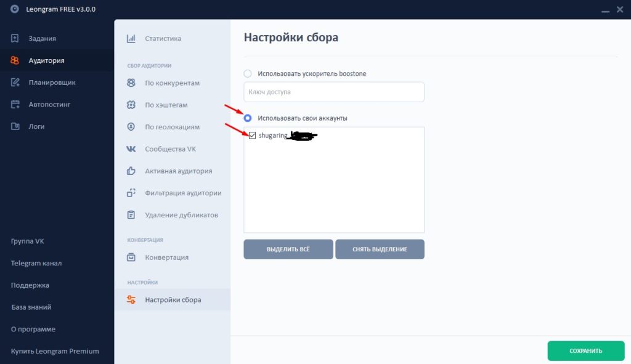Screen dimensions: 631x364
Task: Click the Планировщик pencil icon
Action: [x=15, y=83]
